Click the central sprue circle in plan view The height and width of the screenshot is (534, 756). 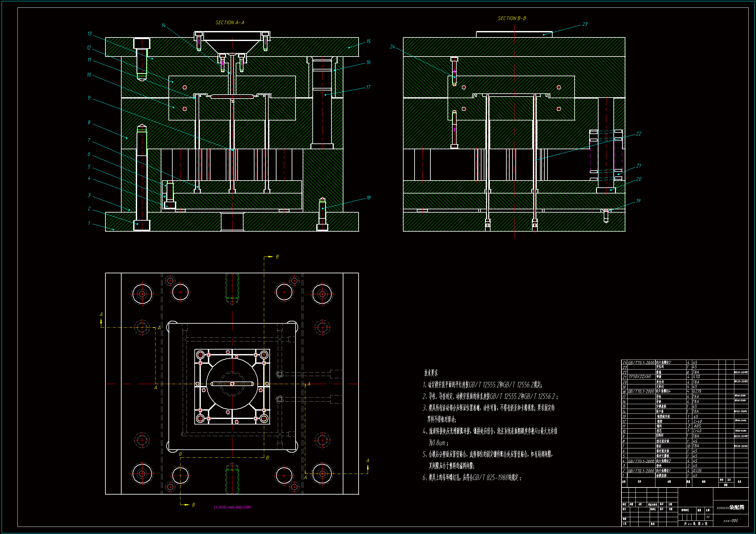pos(232,384)
